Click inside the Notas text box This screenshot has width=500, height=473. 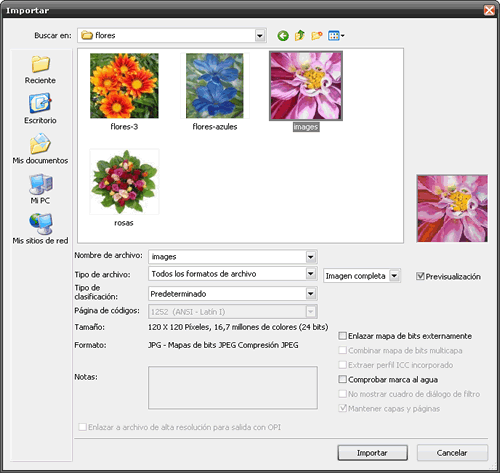(x=233, y=388)
